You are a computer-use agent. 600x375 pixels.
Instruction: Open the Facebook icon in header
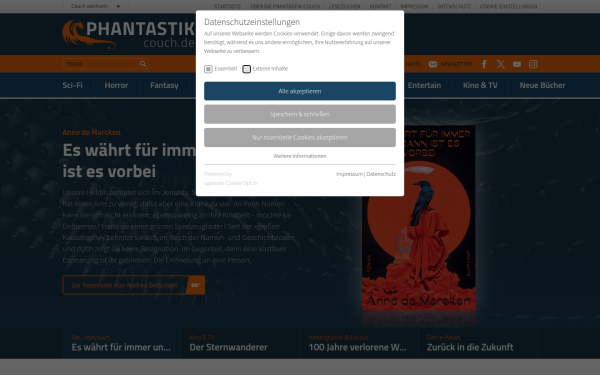point(484,64)
